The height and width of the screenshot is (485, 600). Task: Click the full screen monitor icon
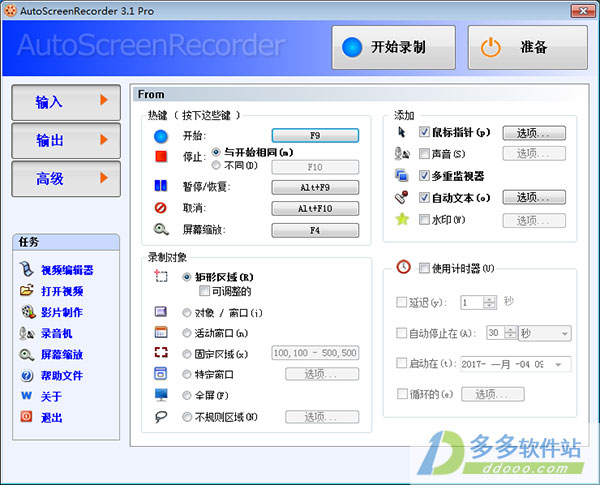click(161, 395)
